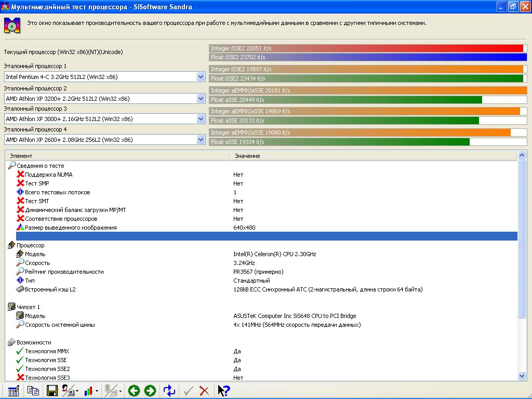Click the Intel(R) Celeron(R) CPU 2.30GHz value
This screenshot has height=399, width=532.
click(x=275, y=254)
